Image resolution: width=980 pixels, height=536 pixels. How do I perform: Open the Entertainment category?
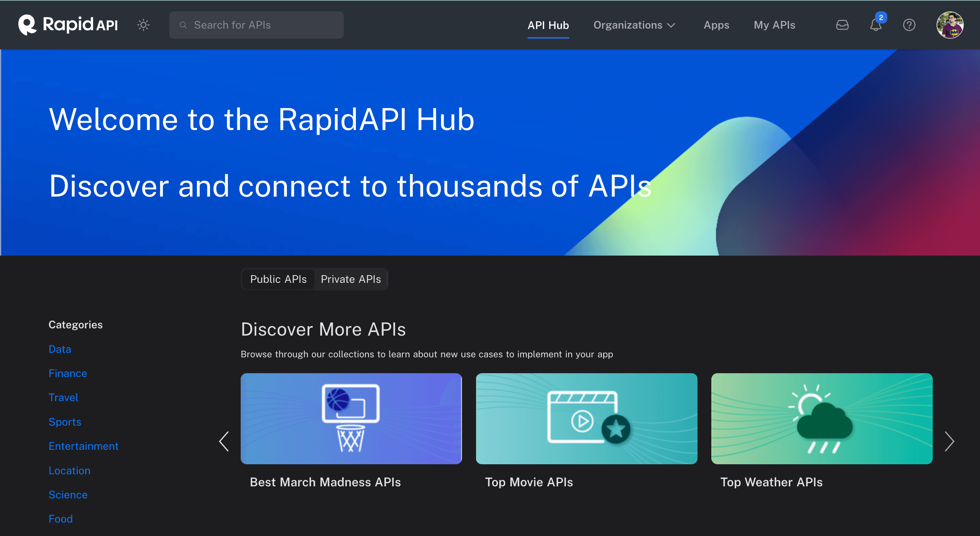(x=83, y=446)
